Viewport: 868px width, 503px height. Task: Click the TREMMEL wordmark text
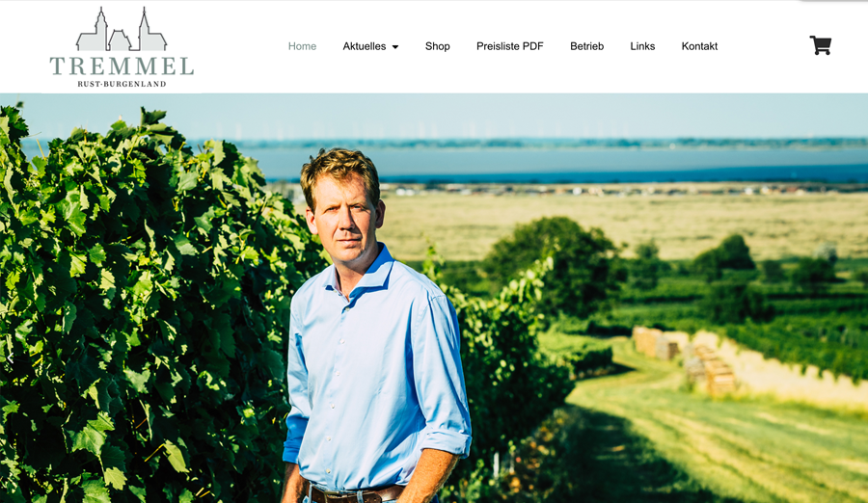pyautogui.click(x=122, y=66)
